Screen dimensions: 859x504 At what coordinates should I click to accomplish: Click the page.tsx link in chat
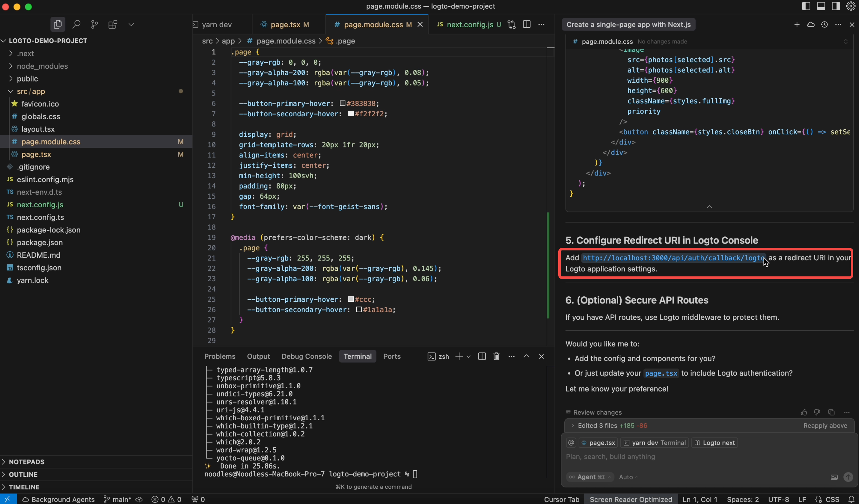pos(661,373)
